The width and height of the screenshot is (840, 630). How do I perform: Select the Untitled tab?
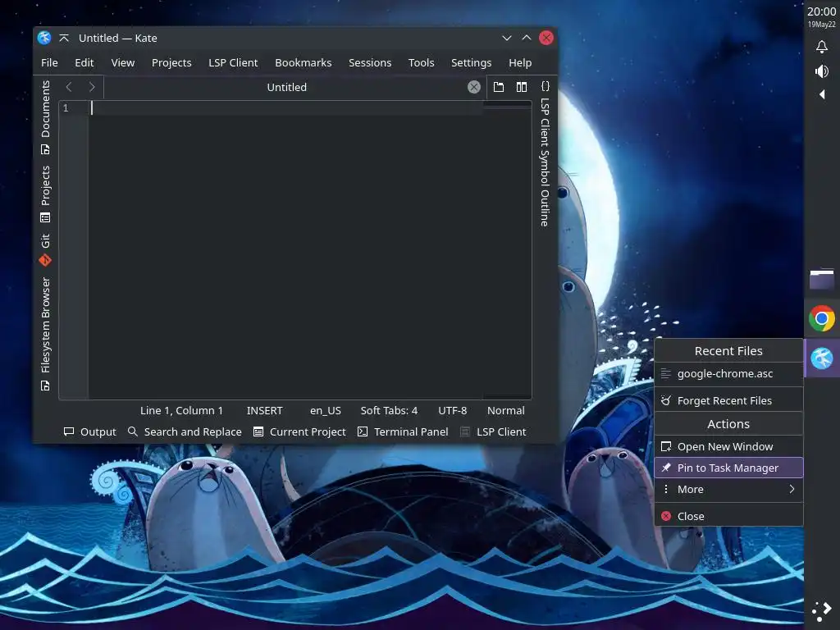pos(286,87)
